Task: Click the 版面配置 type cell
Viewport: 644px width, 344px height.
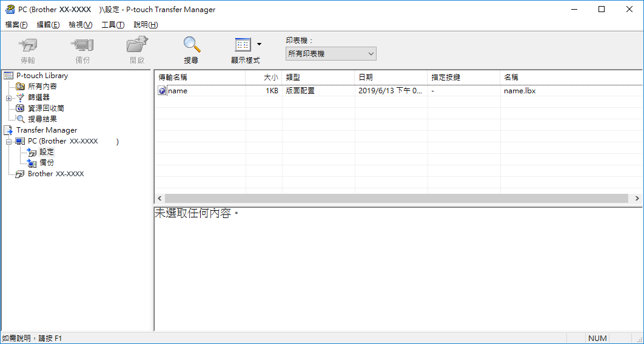Action: point(300,91)
